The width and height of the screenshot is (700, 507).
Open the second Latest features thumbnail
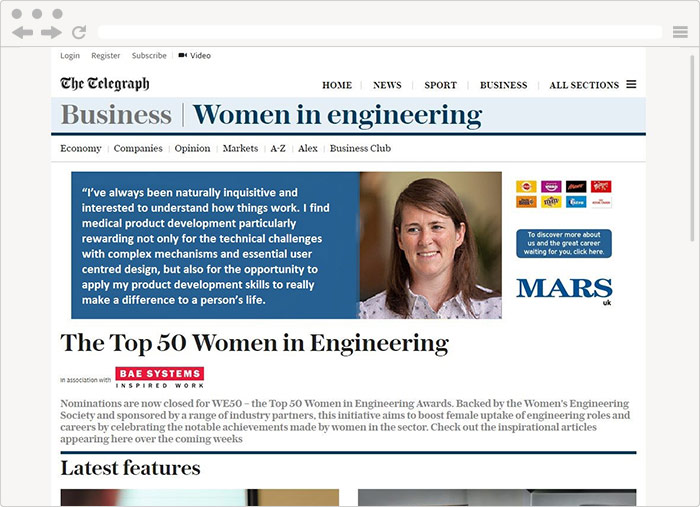497,498
